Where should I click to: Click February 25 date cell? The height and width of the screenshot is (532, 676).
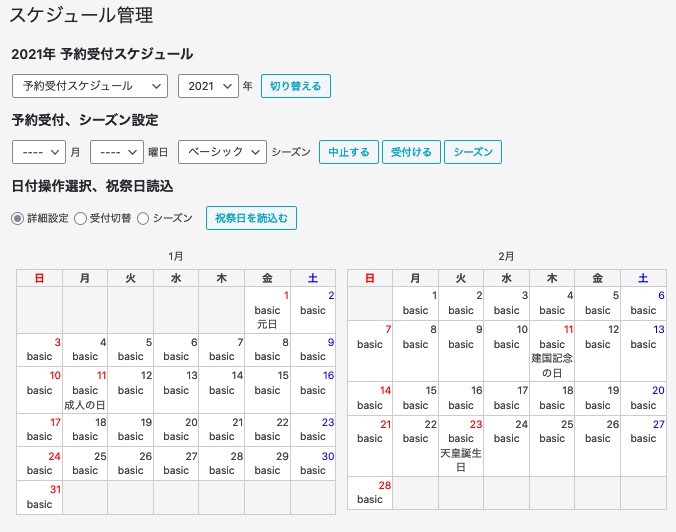552,446
